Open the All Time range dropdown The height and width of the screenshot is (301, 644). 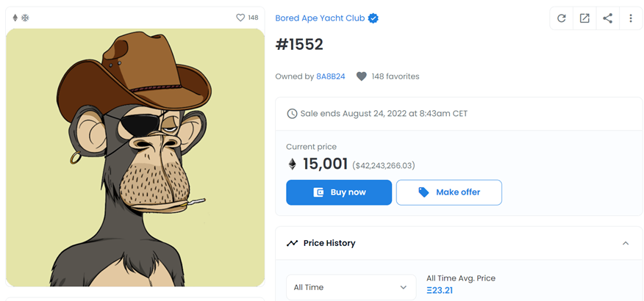[351, 287]
